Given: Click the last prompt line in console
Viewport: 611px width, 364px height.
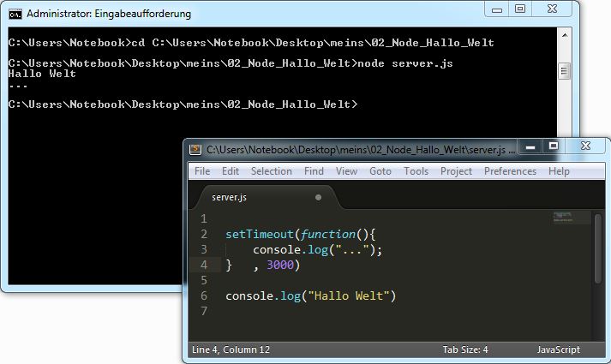Looking at the screenshot, I should pos(183,104).
